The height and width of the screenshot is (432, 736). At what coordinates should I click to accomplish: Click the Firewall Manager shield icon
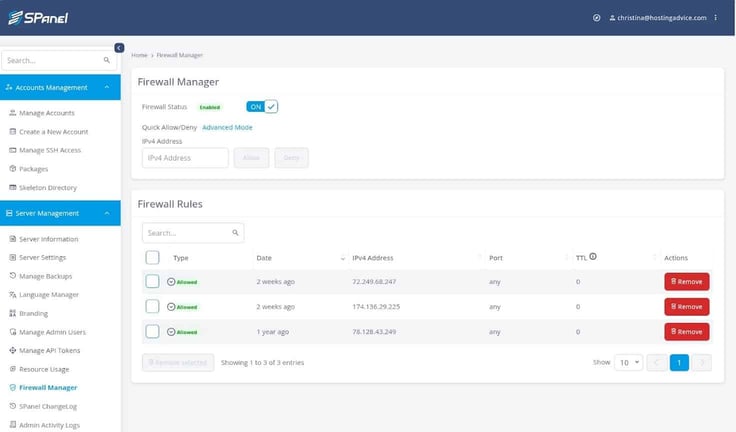(13, 387)
